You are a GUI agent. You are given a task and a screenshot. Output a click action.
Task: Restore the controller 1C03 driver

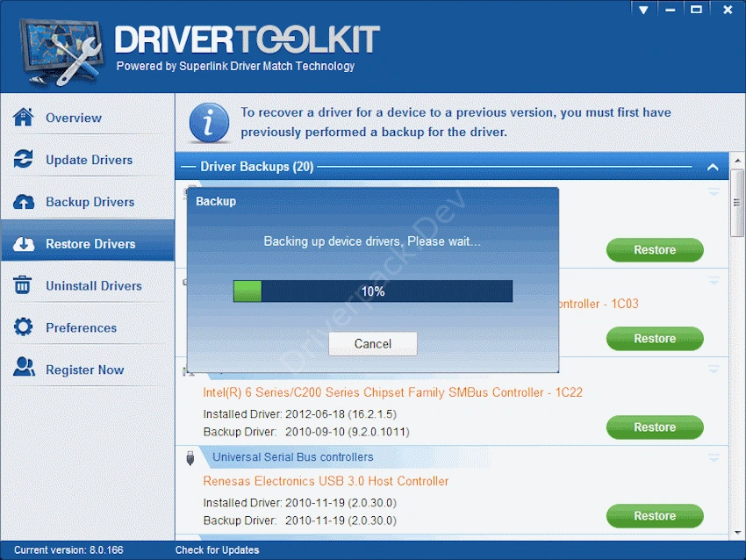(x=655, y=338)
